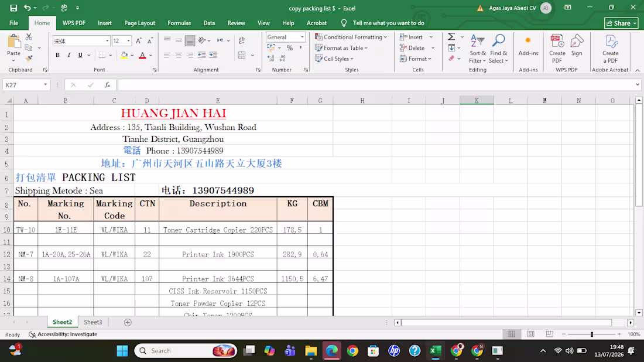644x362 pixels.
Task: Click the zoom slider handle
Action: 592,334
